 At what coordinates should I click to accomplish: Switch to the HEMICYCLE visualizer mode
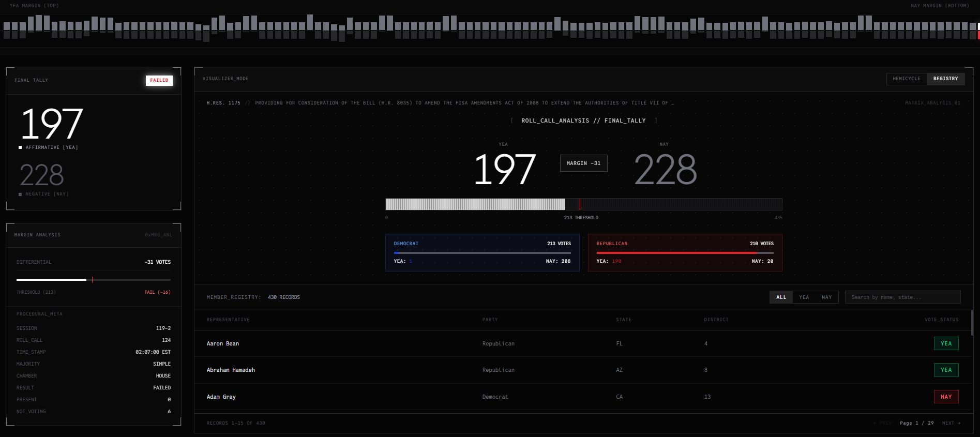coord(907,79)
